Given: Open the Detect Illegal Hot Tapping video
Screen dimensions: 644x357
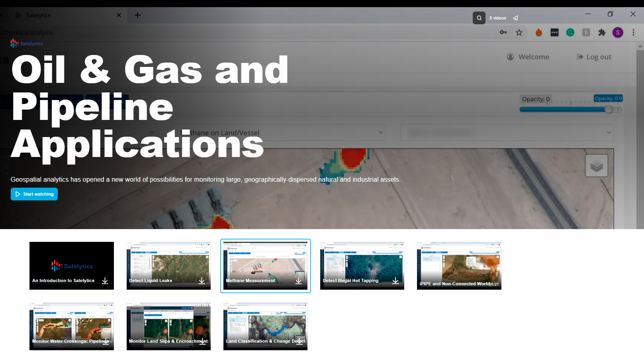Looking at the screenshot, I should point(362,265).
